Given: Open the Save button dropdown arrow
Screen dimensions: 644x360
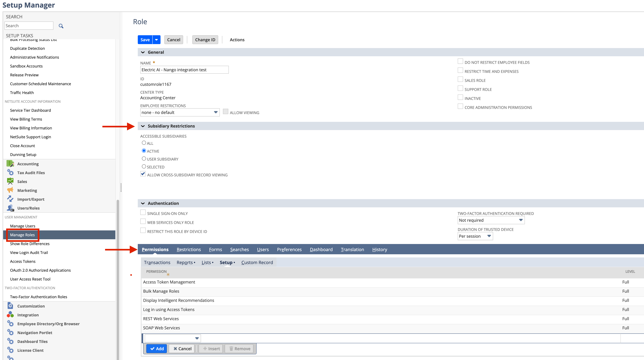Looking at the screenshot, I should click(157, 40).
